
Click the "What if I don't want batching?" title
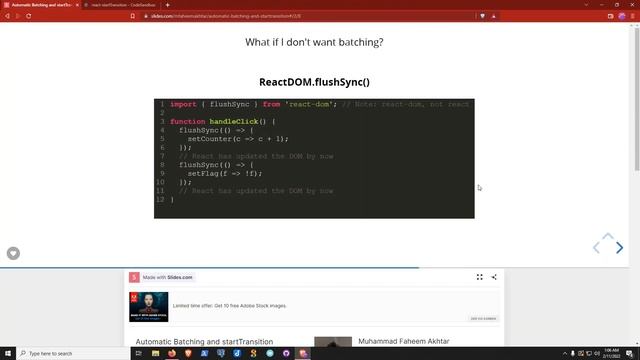coord(314,42)
